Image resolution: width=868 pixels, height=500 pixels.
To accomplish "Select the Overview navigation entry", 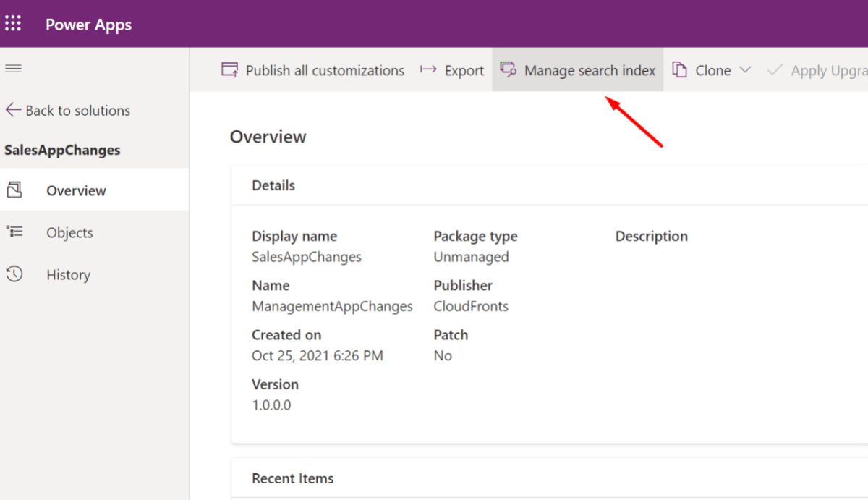I will 77,190.
